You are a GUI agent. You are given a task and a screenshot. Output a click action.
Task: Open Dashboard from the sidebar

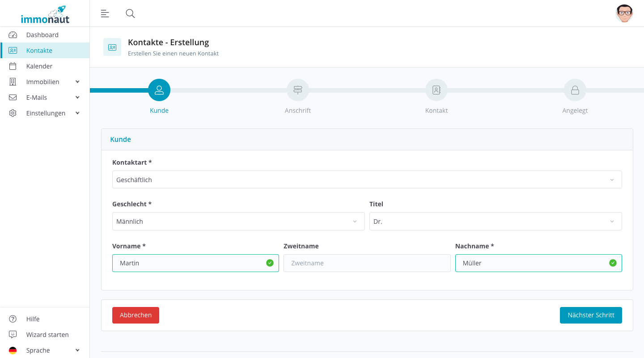coord(42,35)
